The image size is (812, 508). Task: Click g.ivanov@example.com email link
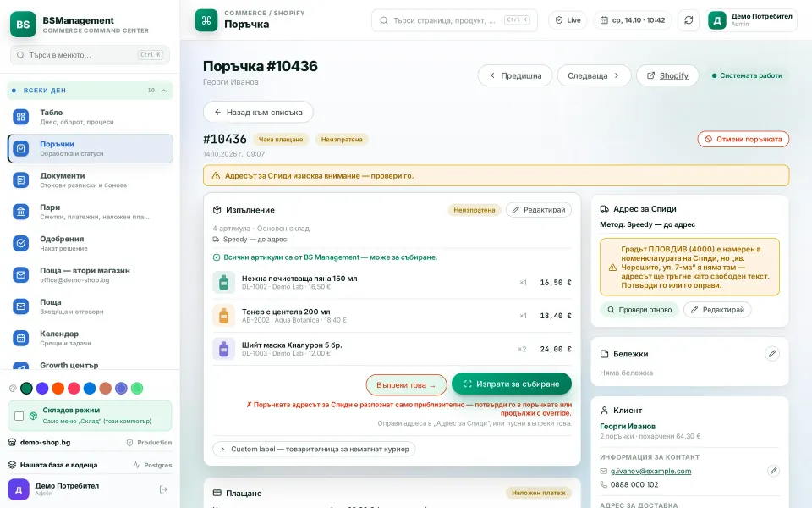pyautogui.click(x=650, y=472)
